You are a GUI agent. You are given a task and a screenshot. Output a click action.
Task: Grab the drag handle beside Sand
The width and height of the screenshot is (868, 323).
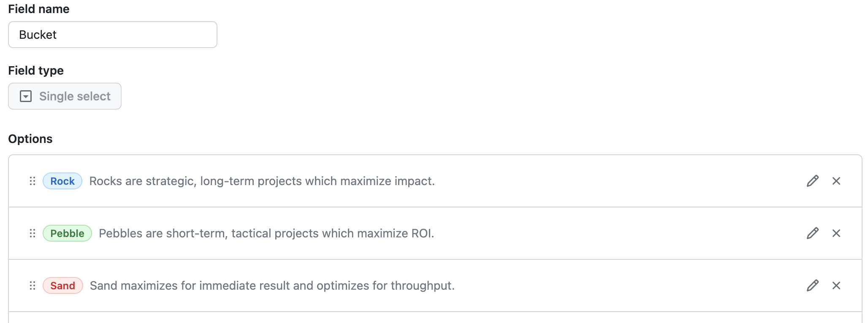pyautogui.click(x=33, y=285)
